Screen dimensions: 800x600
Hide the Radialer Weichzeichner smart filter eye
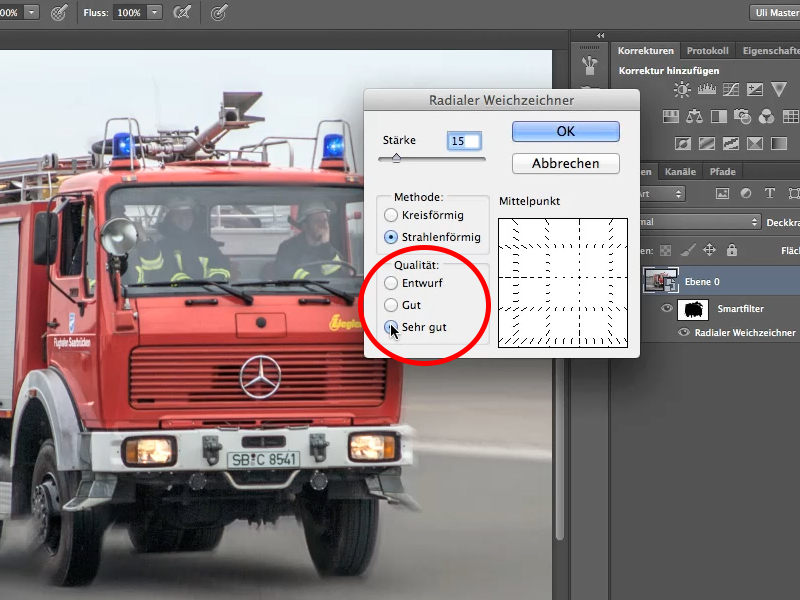click(x=684, y=332)
